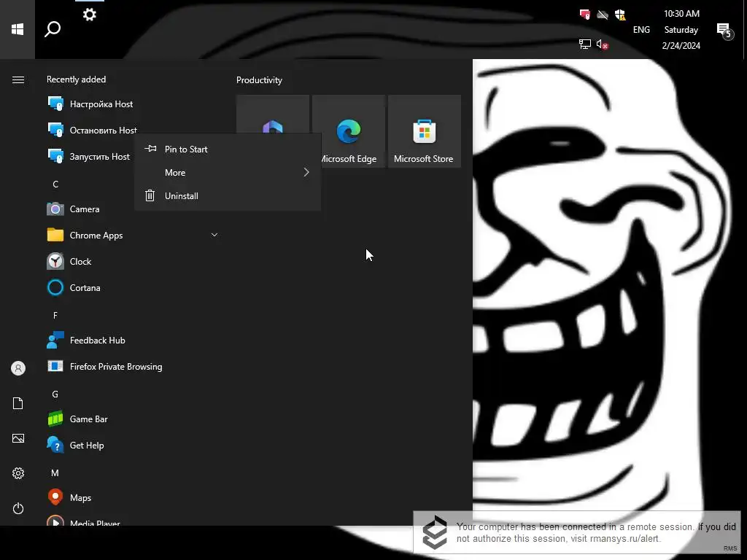747x560 pixels.
Task: Jump to letter F in app list
Action: [x=55, y=315]
